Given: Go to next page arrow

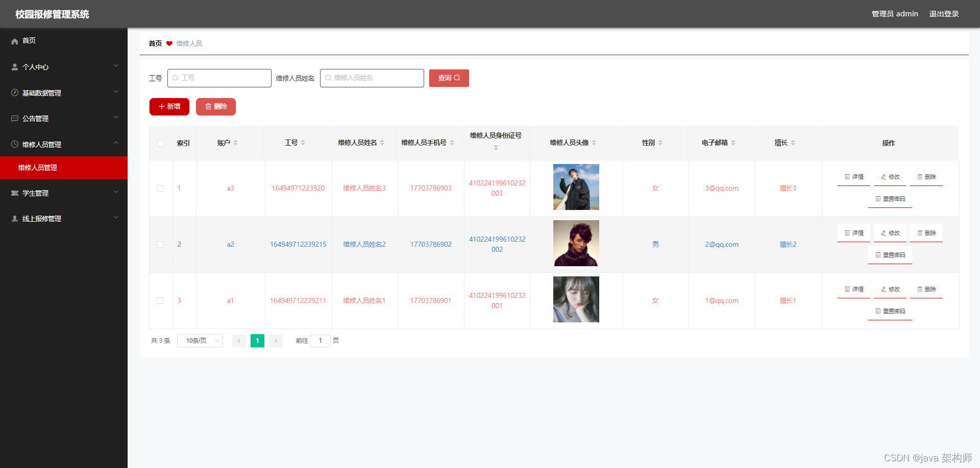Looking at the screenshot, I should click(276, 341).
